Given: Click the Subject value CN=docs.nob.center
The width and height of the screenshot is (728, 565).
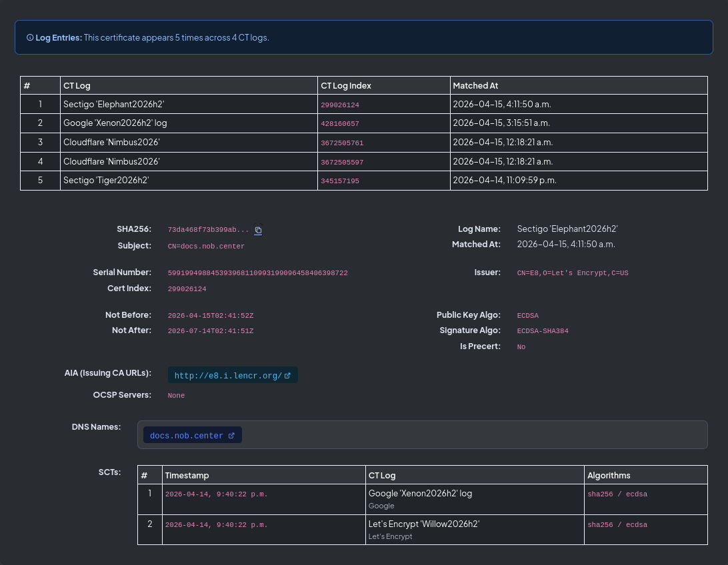Looking at the screenshot, I should click(x=206, y=247).
